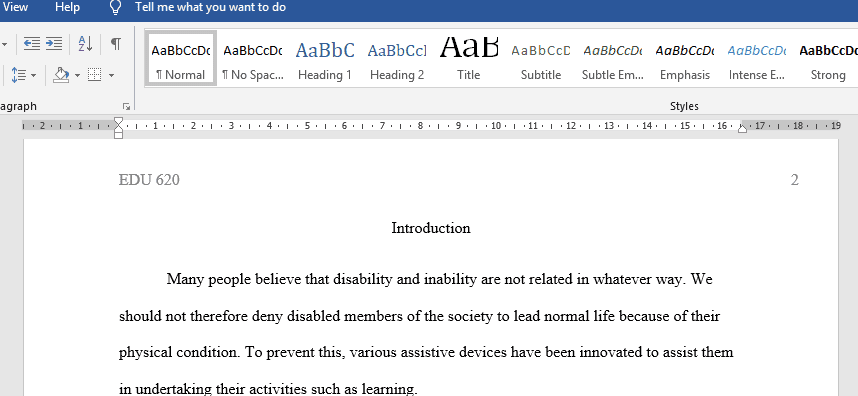This screenshot has height=396, width=858.
Task: Click the Line and Paragraph Spacing icon
Action: [x=19, y=74]
